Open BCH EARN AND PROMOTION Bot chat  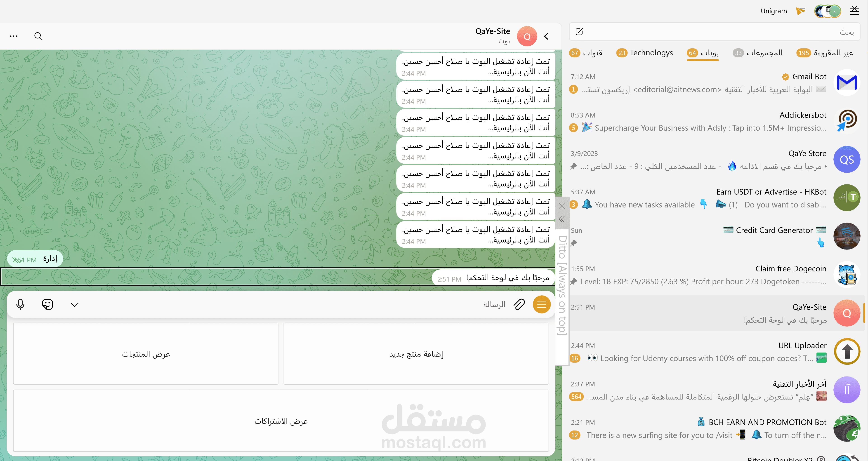point(714,429)
